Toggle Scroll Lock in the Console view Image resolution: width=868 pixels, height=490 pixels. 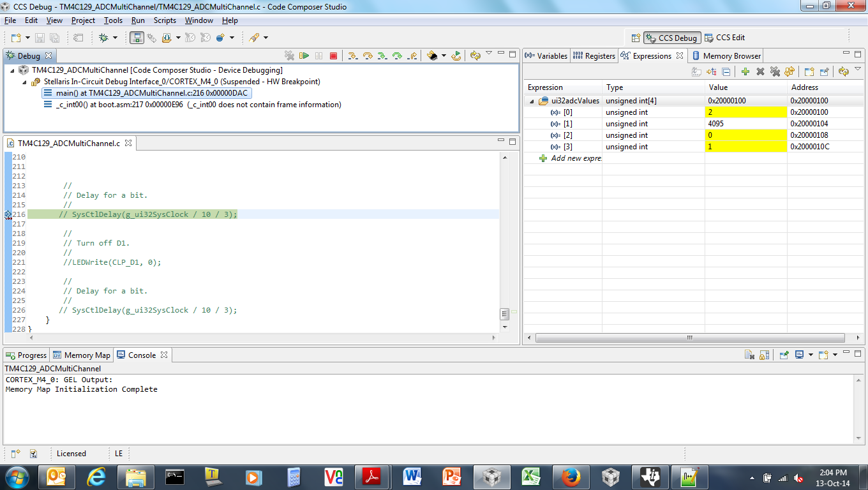(765, 355)
